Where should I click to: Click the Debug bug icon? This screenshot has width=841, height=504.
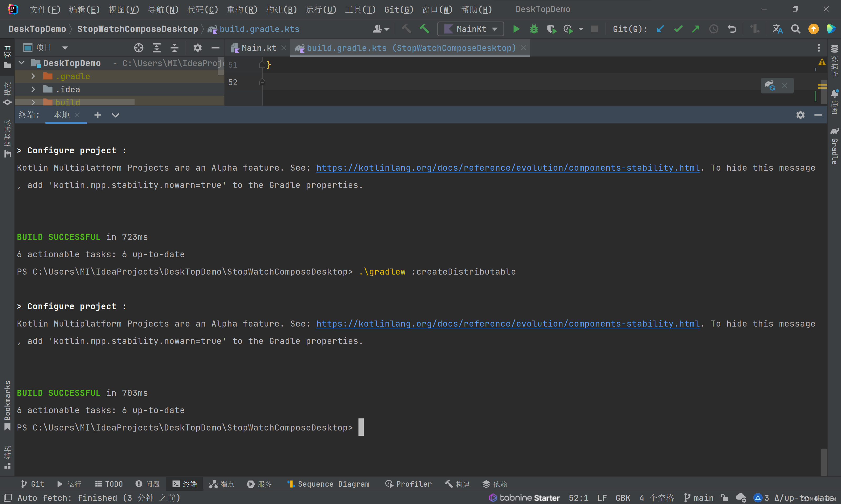click(x=534, y=29)
